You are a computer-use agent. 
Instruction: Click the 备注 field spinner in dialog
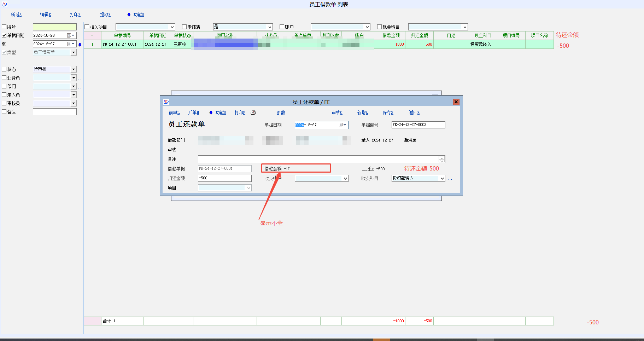point(441,160)
